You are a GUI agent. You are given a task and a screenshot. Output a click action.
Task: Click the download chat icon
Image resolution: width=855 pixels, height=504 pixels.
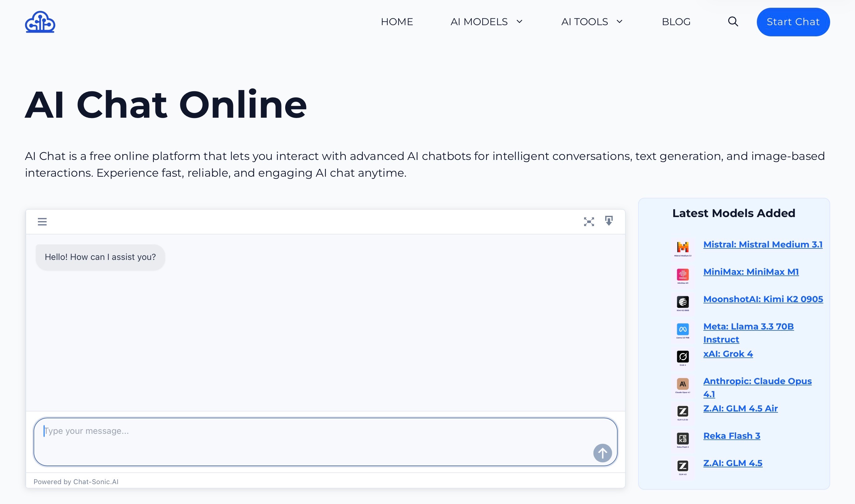tap(609, 221)
